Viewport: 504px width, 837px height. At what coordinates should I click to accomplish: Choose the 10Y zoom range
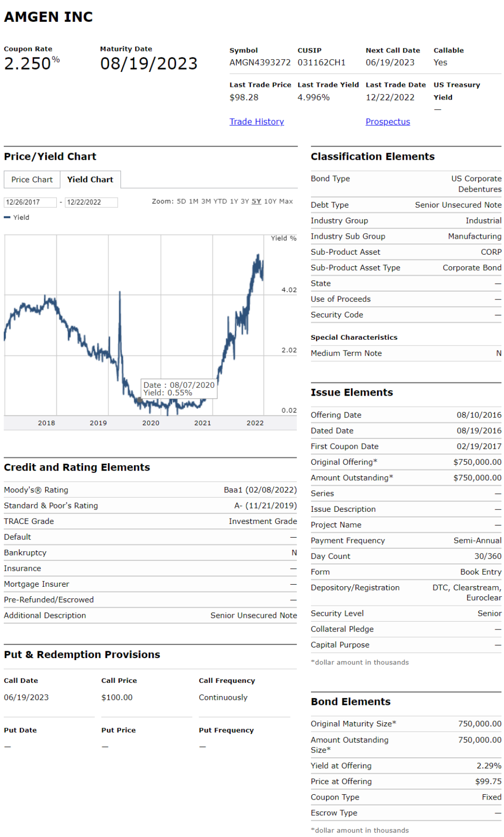pyautogui.click(x=270, y=201)
